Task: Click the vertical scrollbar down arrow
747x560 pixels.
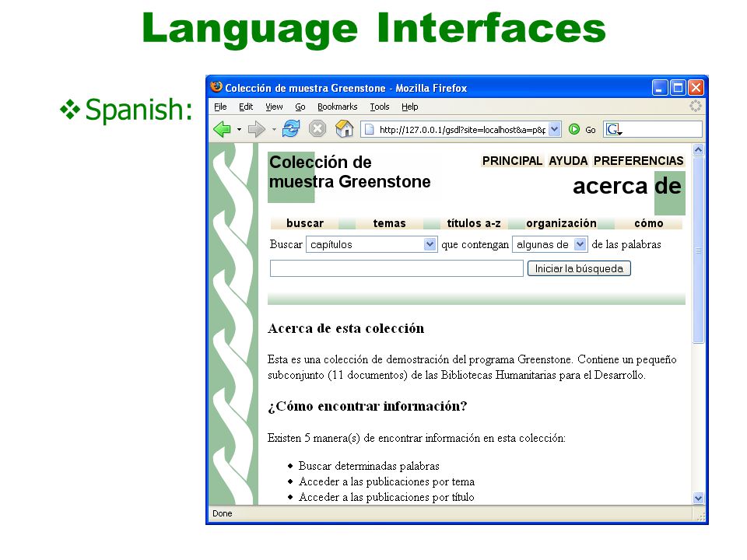Action: pyautogui.click(x=699, y=498)
